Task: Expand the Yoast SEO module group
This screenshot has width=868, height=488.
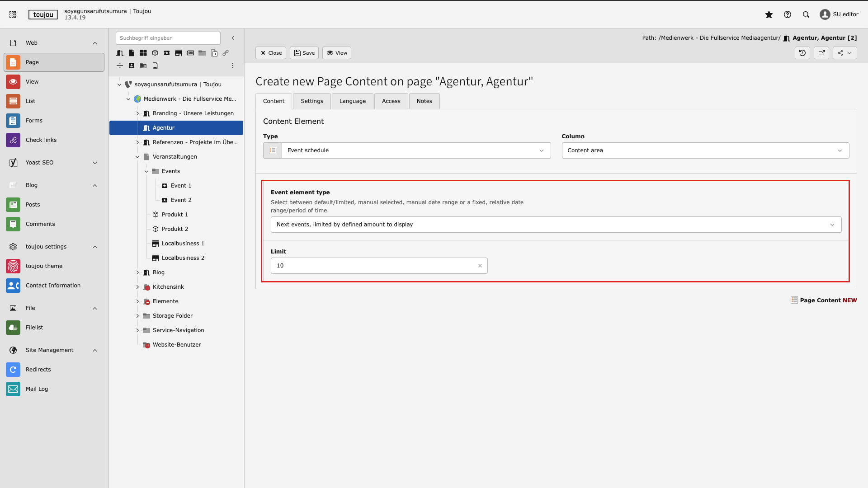Action: tap(95, 163)
